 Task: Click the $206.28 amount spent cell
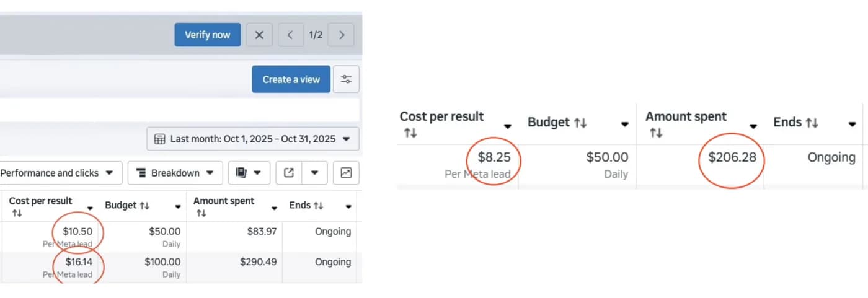pos(732,157)
